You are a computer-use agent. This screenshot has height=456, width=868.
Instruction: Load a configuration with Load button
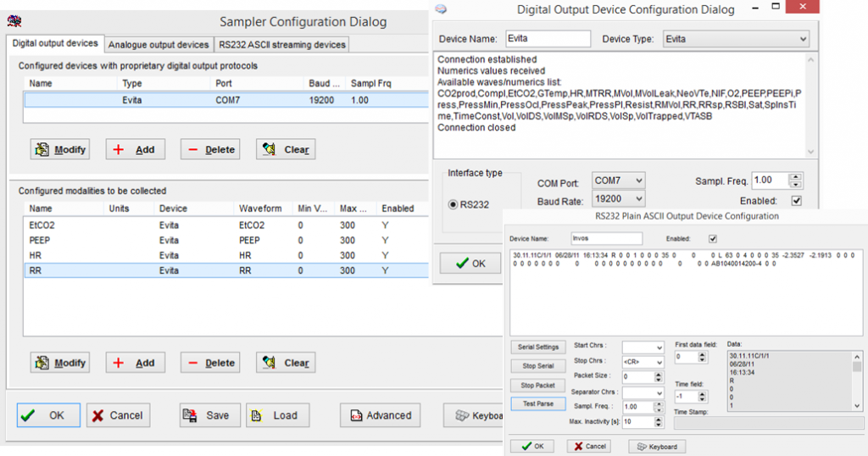pos(276,415)
